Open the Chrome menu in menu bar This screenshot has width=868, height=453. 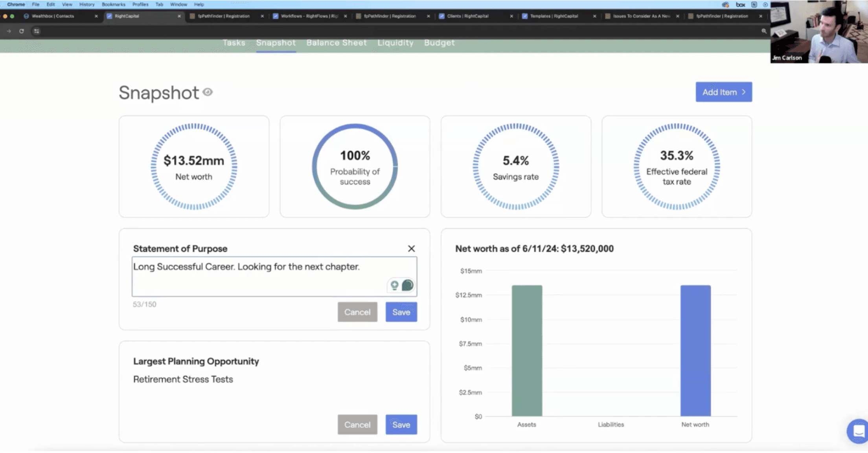(16, 4)
